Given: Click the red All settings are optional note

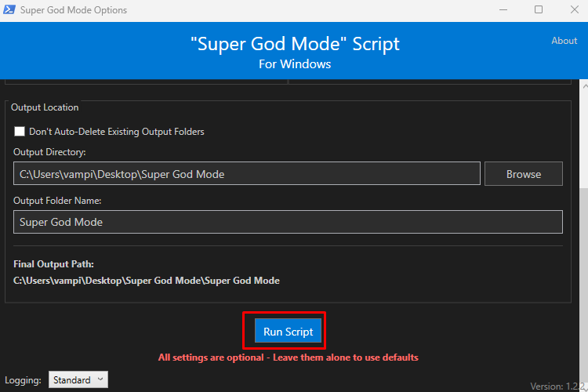Looking at the screenshot, I should 288,358.
